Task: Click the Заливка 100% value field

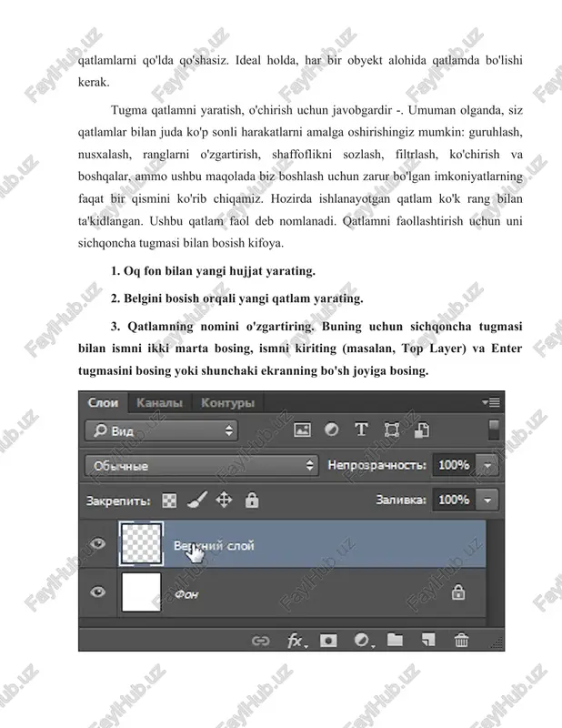Action: 454,500
